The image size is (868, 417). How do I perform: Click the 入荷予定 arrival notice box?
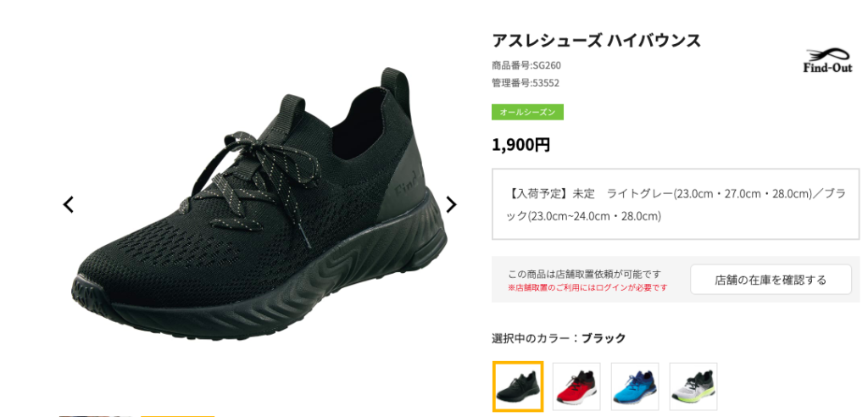(676, 204)
